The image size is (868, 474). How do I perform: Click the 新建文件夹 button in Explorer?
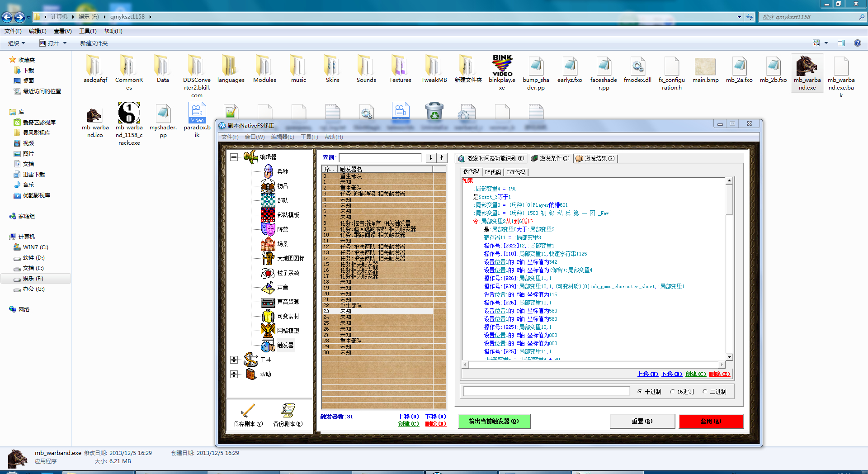[94, 43]
